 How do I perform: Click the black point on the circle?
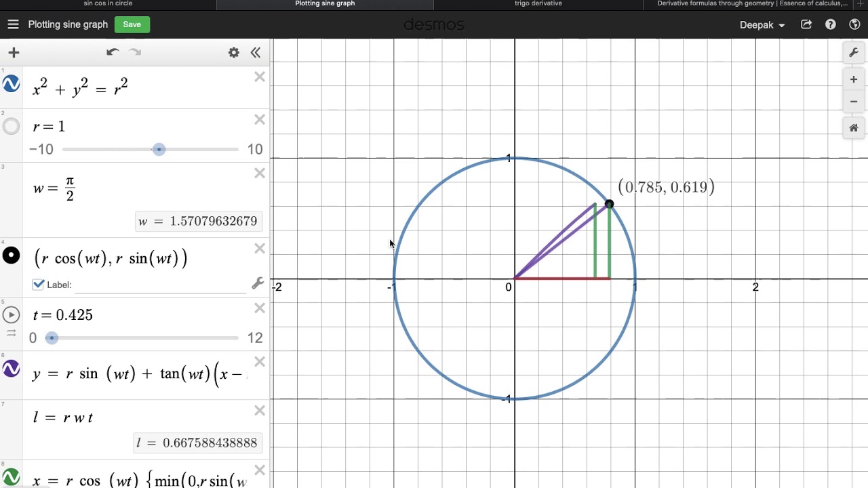609,204
